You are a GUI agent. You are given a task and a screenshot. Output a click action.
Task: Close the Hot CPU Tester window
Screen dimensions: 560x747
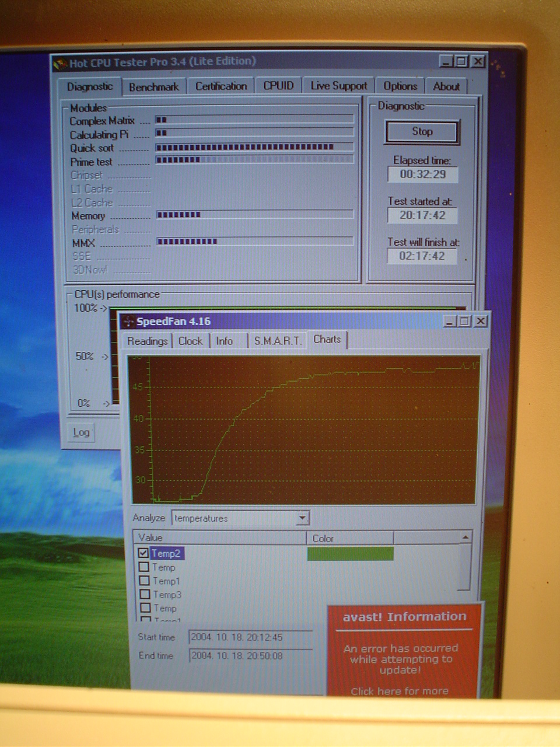point(478,61)
